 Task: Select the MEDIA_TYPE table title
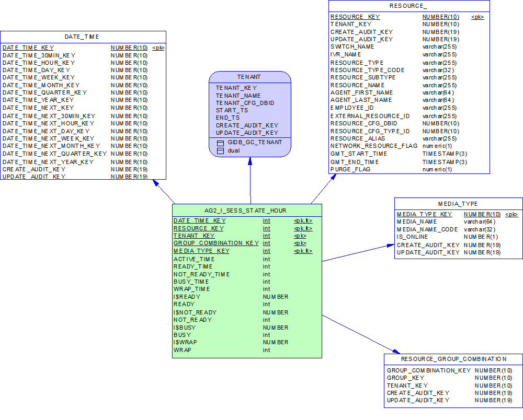pyautogui.click(x=458, y=204)
